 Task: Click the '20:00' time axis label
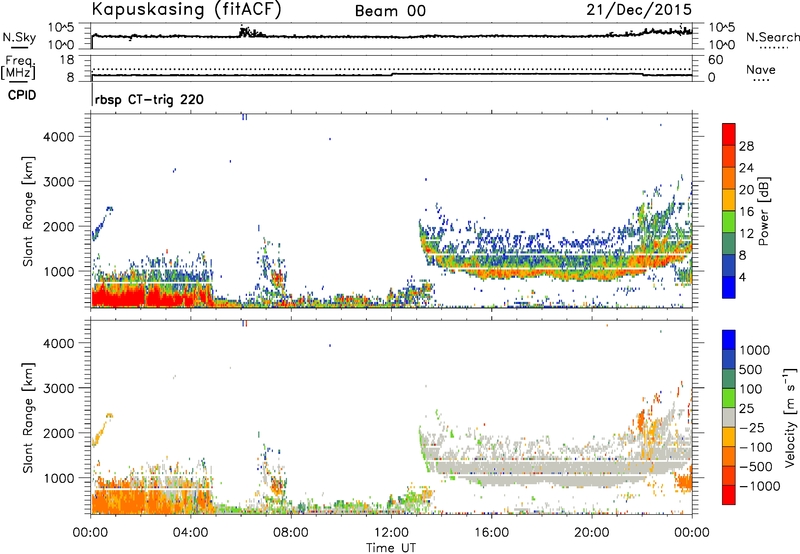(x=592, y=533)
